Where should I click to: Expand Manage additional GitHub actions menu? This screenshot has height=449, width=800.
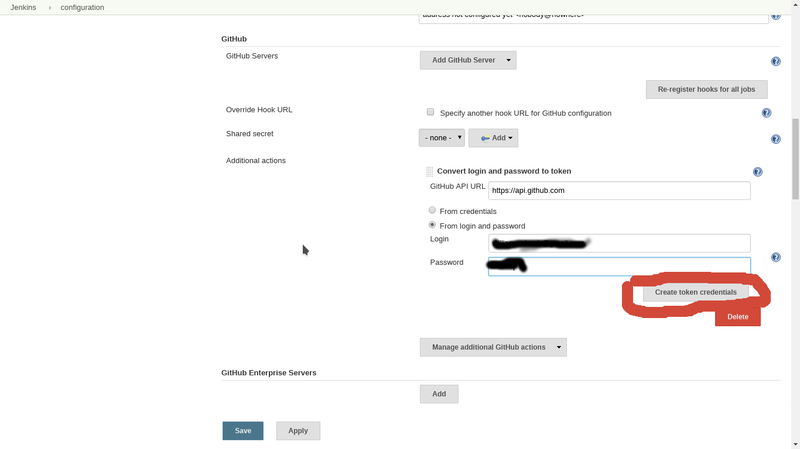pyautogui.click(x=493, y=347)
